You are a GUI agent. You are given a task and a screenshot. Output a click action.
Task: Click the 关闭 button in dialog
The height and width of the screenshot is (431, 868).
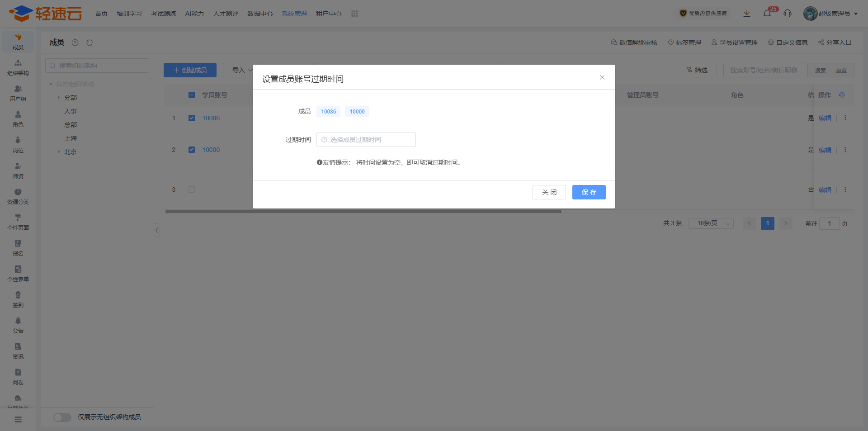pyautogui.click(x=549, y=192)
